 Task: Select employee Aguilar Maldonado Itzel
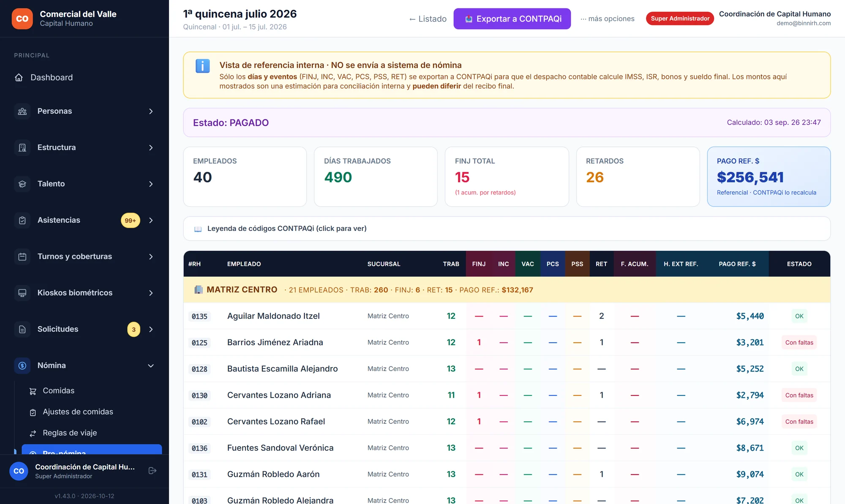tap(273, 316)
